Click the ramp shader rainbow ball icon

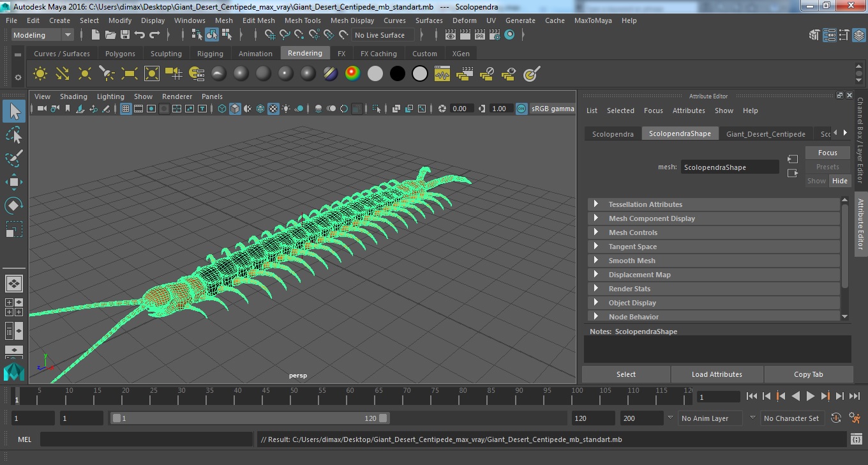click(x=352, y=74)
